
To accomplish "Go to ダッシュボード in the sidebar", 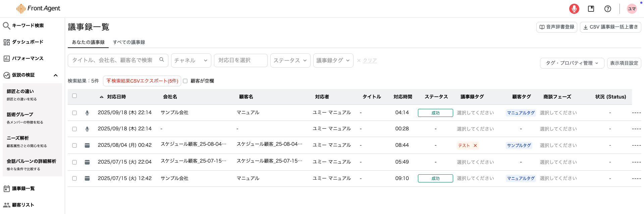I will coord(28,42).
